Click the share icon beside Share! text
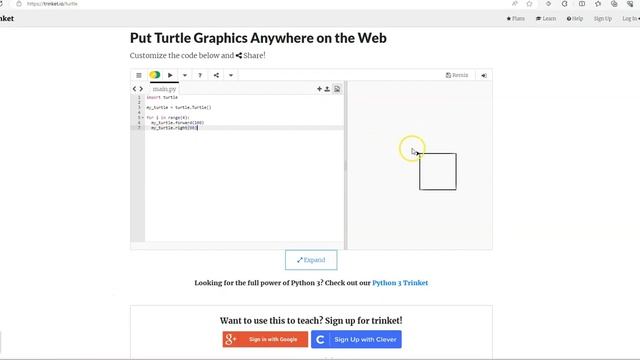 239,56
